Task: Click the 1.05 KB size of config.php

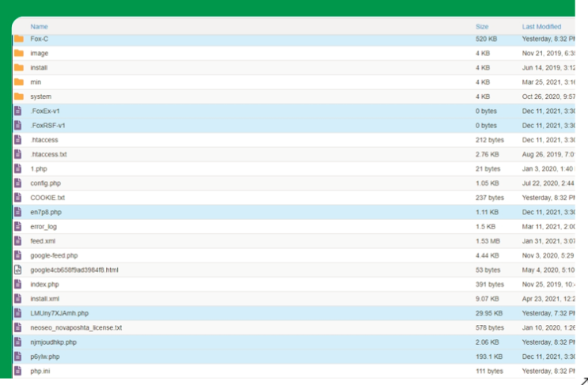Action: (487, 183)
